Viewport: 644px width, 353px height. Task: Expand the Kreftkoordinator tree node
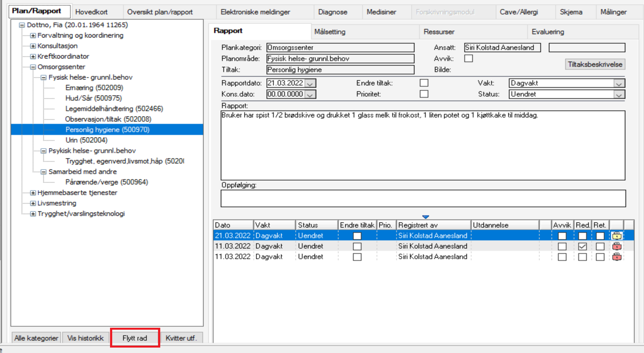click(x=33, y=56)
